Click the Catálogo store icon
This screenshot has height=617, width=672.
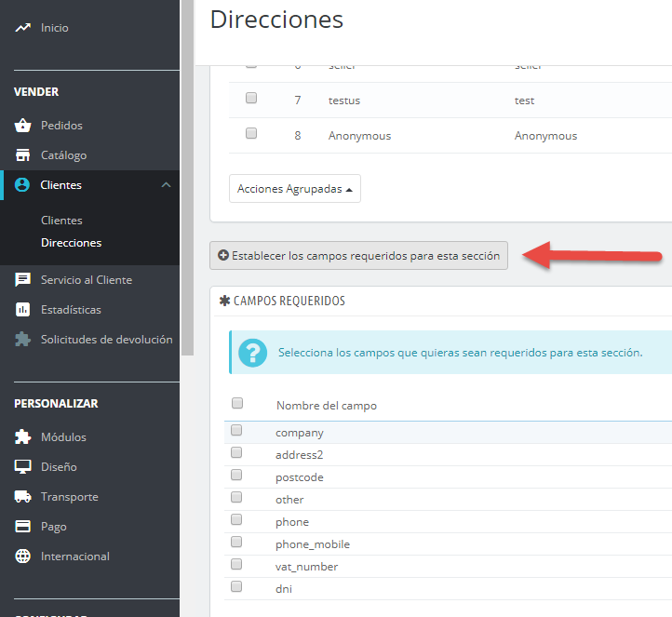coord(22,155)
